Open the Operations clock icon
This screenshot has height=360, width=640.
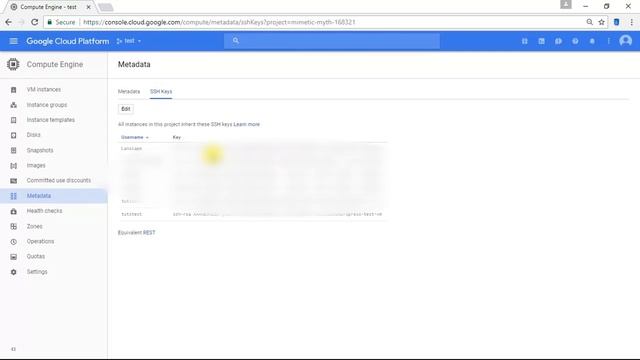click(13, 242)
